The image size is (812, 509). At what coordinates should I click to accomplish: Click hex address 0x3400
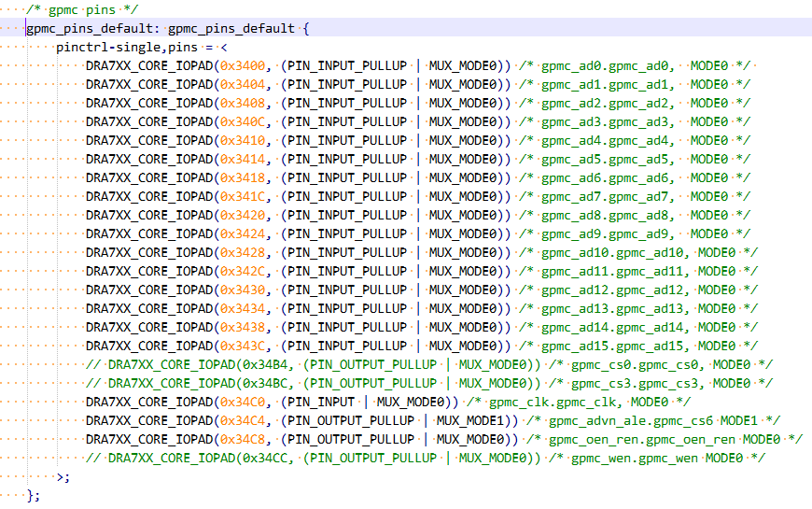[245, 66]
